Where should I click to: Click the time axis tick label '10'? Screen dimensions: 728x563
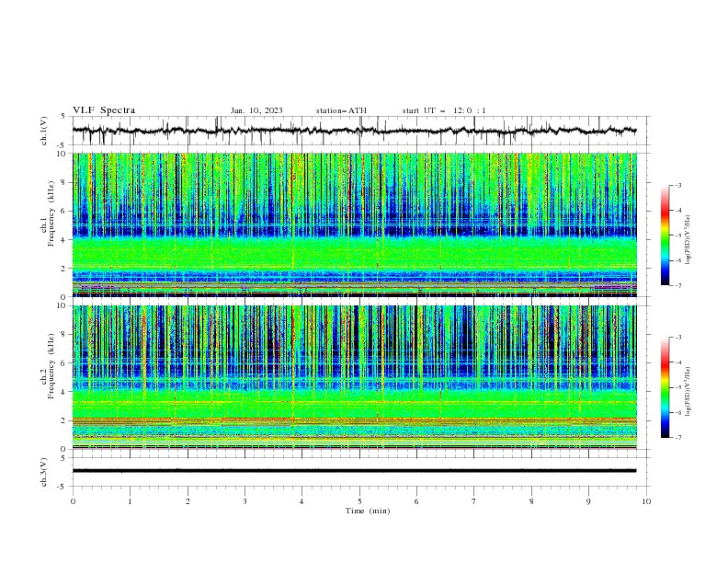646,501
